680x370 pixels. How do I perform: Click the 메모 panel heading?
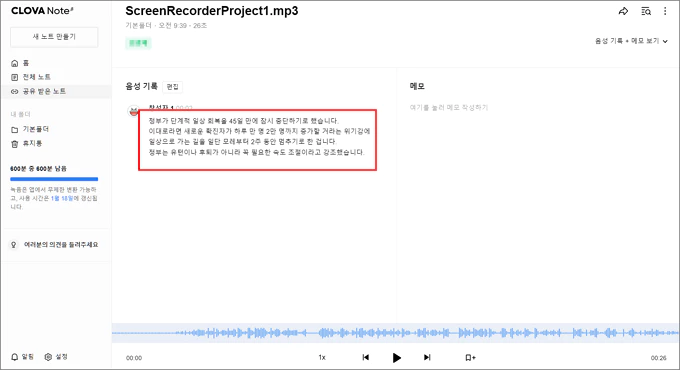coord(417,86)
